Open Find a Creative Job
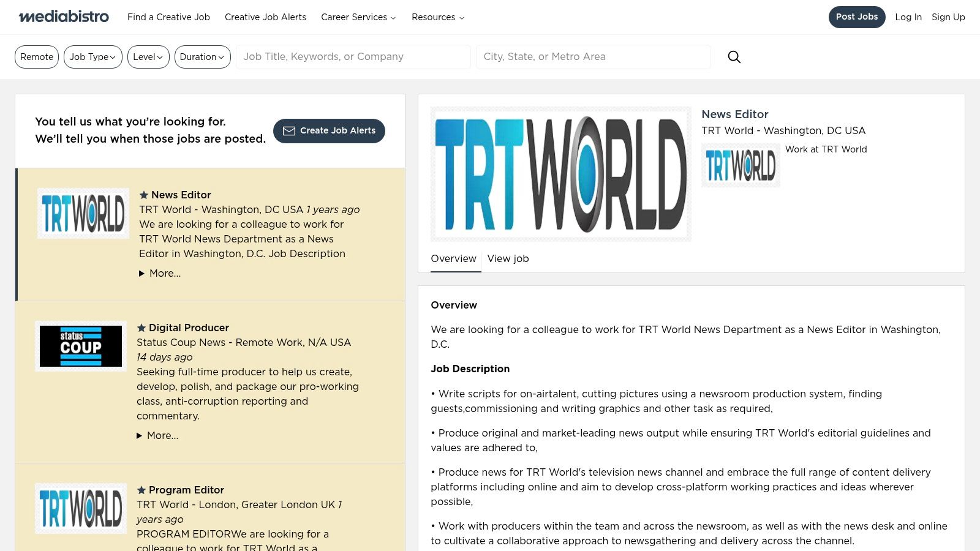 click(x=168, y=17)
